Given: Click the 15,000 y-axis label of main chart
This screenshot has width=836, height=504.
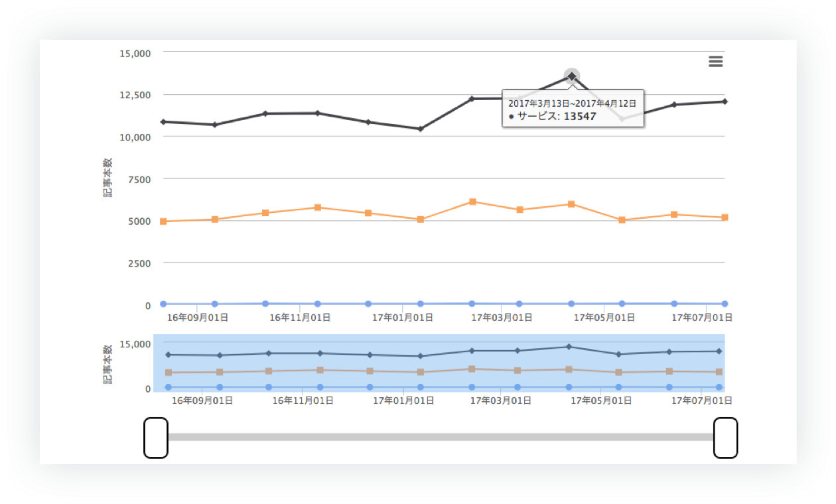Looking at the screenshot, I should (x=135, y=53).
